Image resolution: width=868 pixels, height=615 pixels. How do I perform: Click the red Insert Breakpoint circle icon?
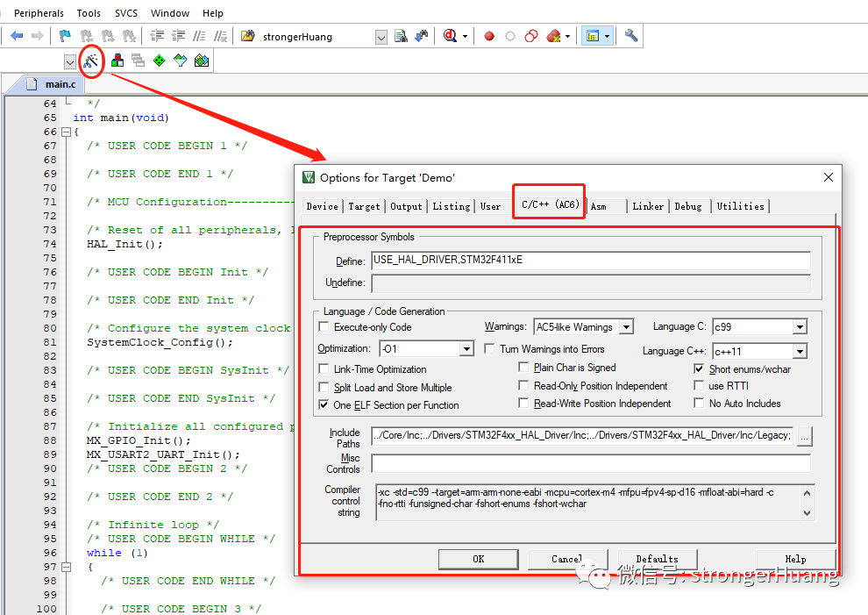pyautogui.click(x=489, y=36)
